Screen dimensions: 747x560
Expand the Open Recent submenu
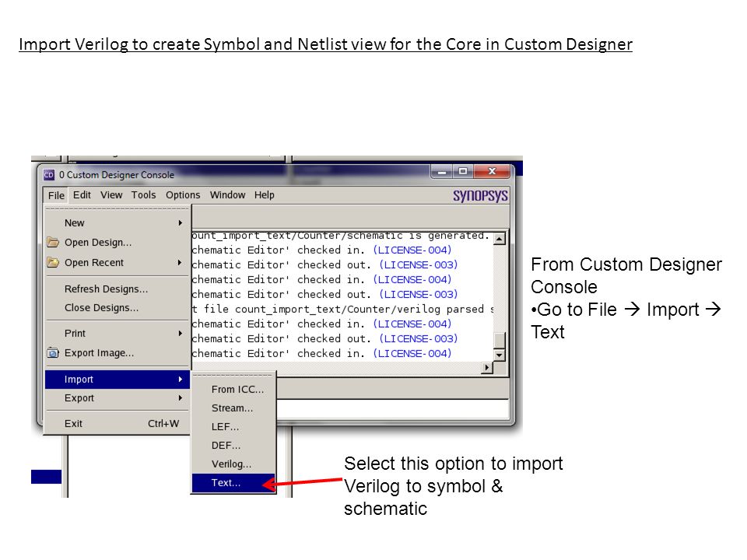click(117, 262)
